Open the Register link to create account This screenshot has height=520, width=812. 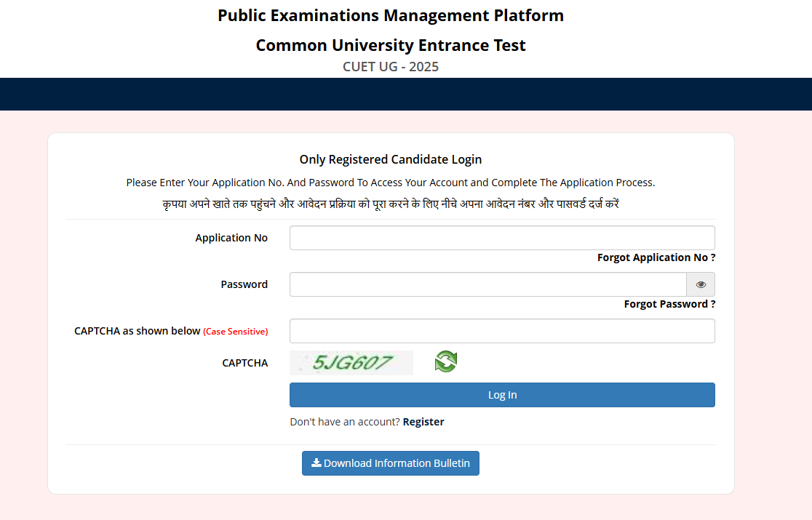tap(423, 422)
